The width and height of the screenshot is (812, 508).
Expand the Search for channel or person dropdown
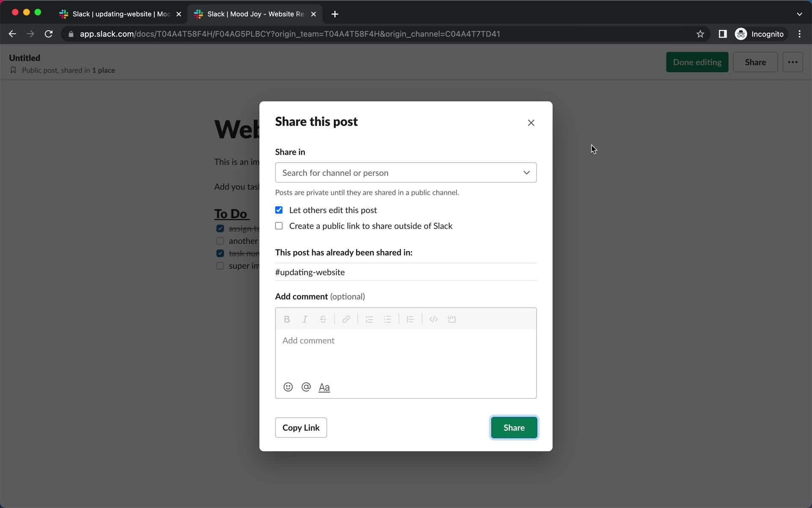point(405,172)
